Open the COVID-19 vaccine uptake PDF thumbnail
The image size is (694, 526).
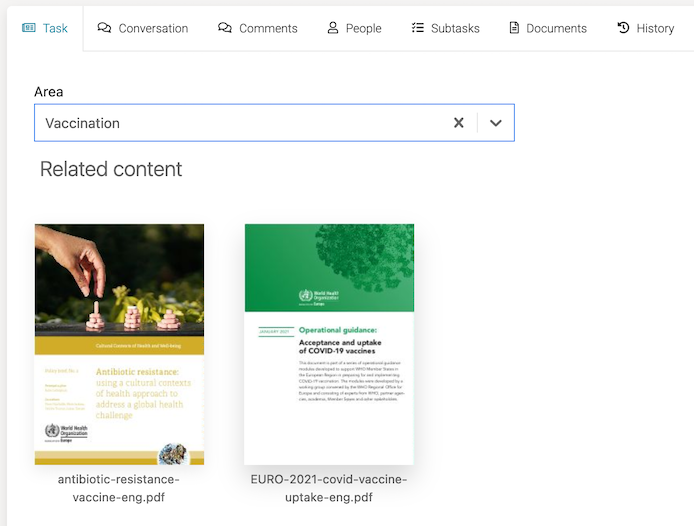(x=329, y=344)
